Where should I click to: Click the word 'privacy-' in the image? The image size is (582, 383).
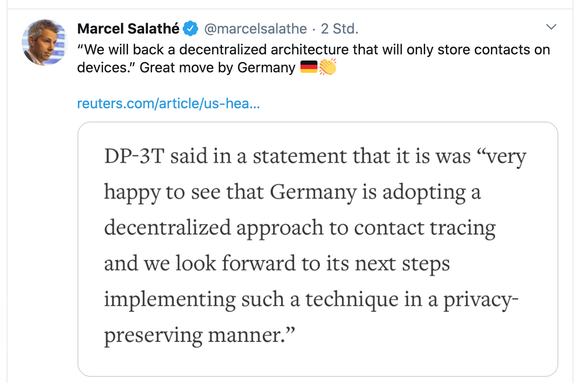coord(481,299)
